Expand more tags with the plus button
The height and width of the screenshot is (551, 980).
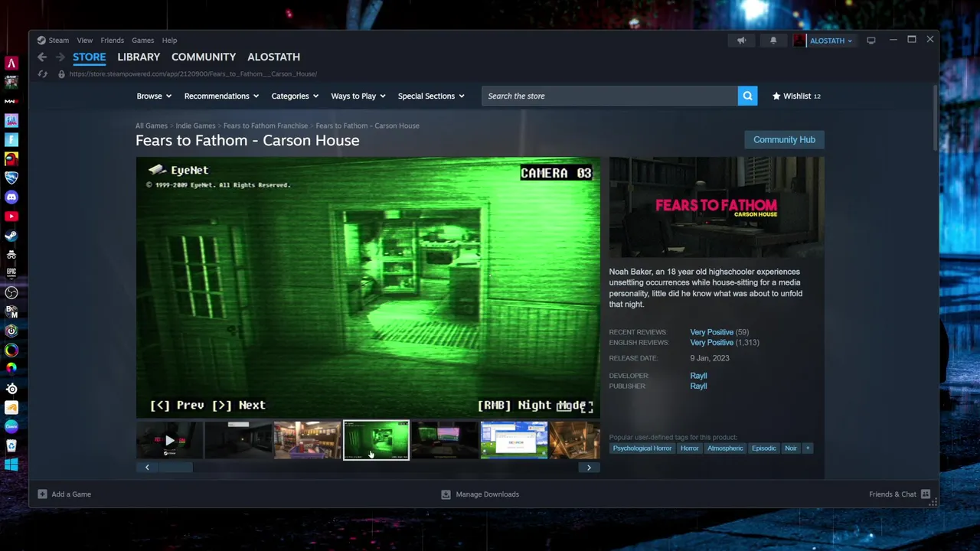click(x=807, y=448)
